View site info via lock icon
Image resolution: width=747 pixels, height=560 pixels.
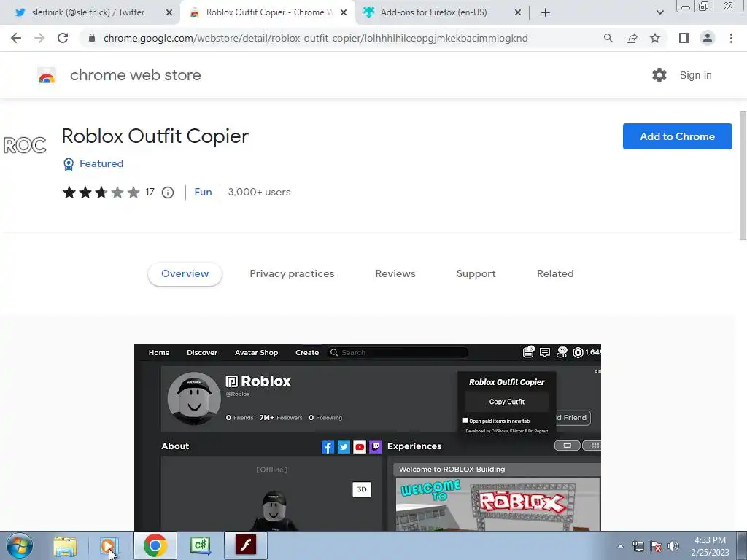coord(92,38)
